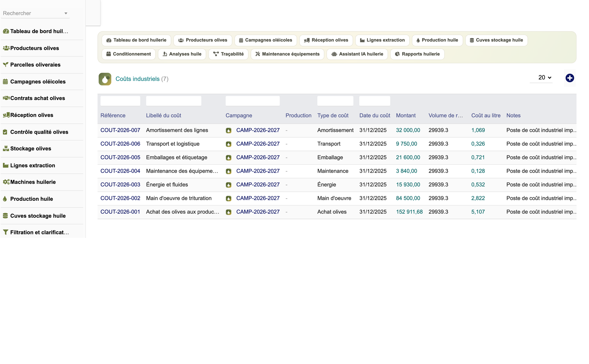
Task: Click the Tableau de bord sidebar gauge icon
Action: 6,31
